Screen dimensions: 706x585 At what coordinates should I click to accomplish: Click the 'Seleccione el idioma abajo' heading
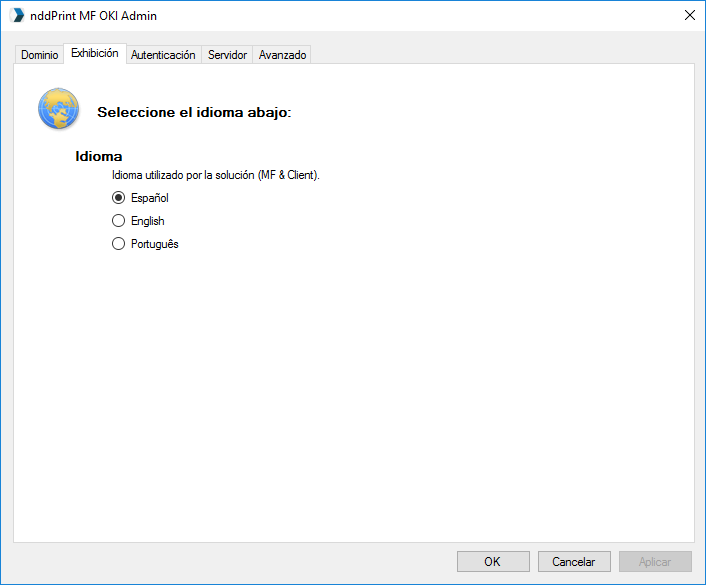194,112
